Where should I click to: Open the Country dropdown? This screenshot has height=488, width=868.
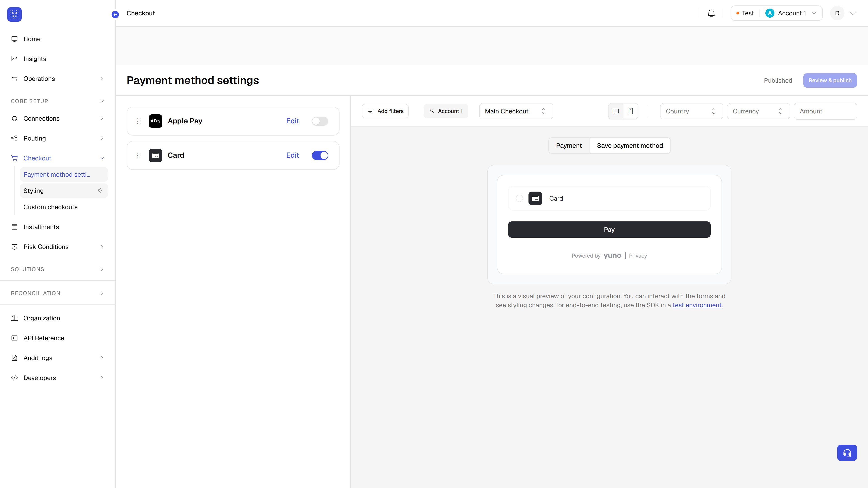pyautogui.click(x=691, y=111)
